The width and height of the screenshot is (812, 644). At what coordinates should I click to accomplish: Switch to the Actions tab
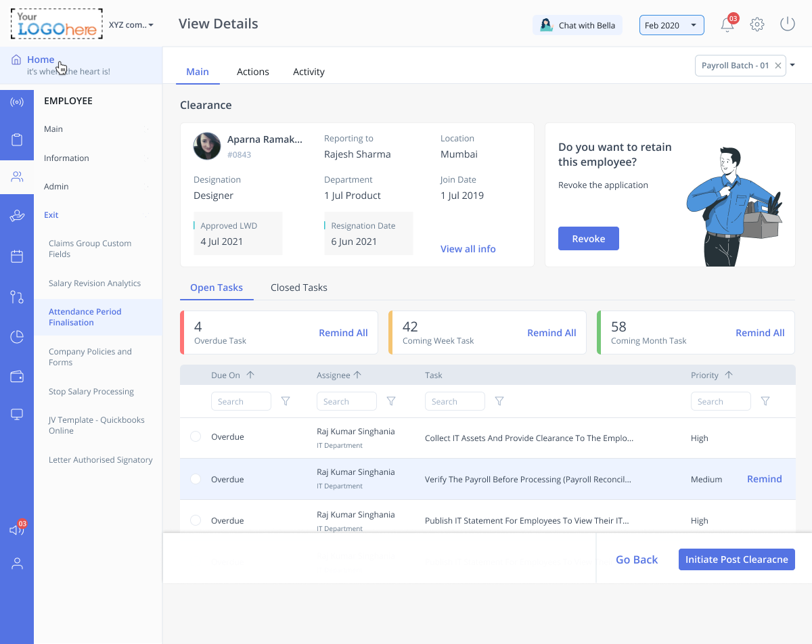252,72
